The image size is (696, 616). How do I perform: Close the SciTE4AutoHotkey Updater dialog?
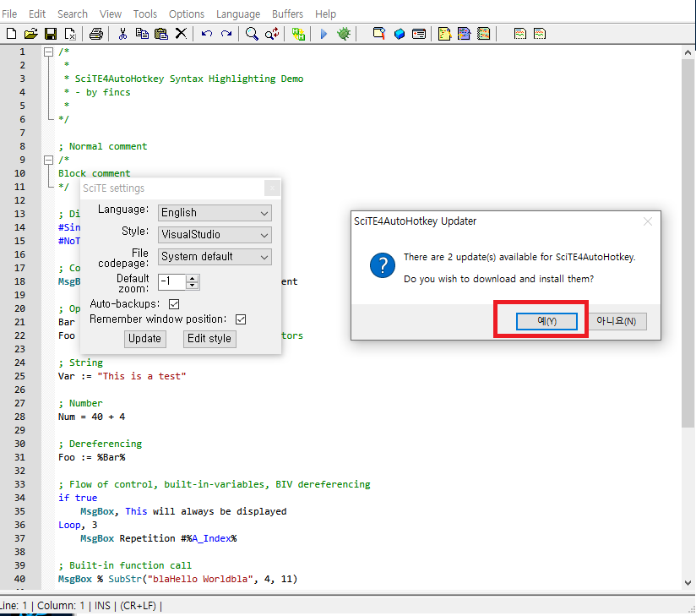pyautogui.click(x=648, y=221)
